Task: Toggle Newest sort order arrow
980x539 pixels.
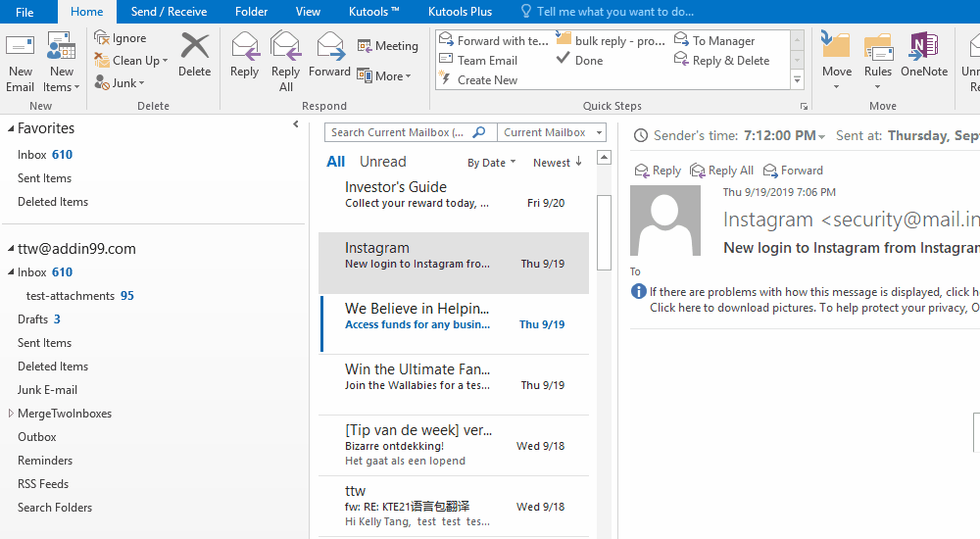Action: pyautogui.click(x=578, y=162)
